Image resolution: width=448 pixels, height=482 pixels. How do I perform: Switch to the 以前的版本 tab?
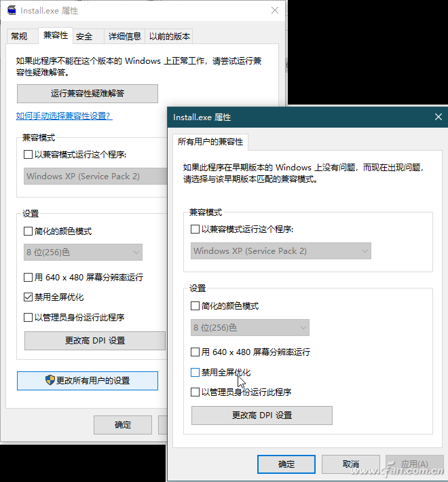click(169, 37)
